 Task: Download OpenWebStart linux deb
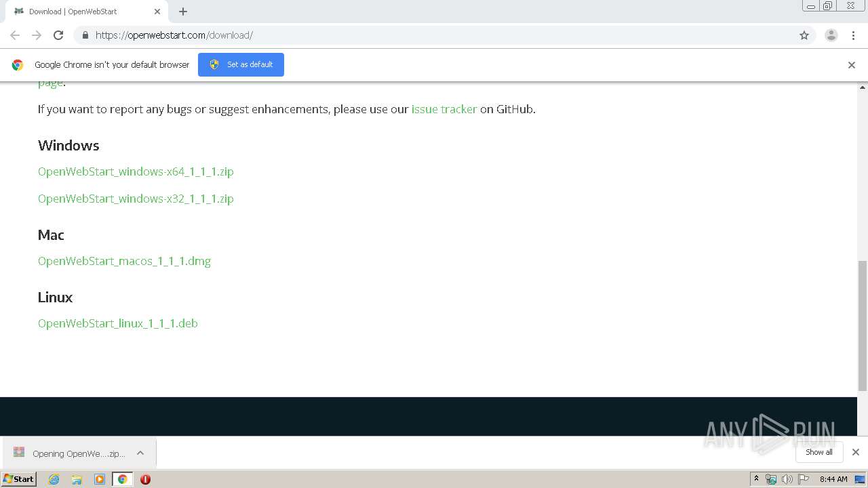coord(118,323)
